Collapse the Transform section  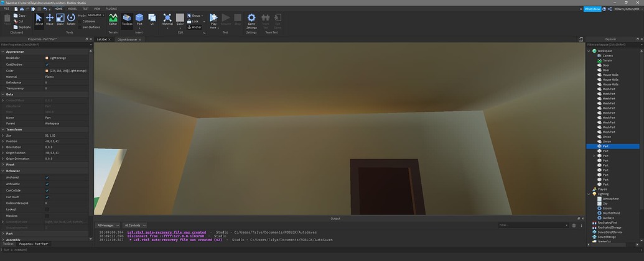[3, 130]
